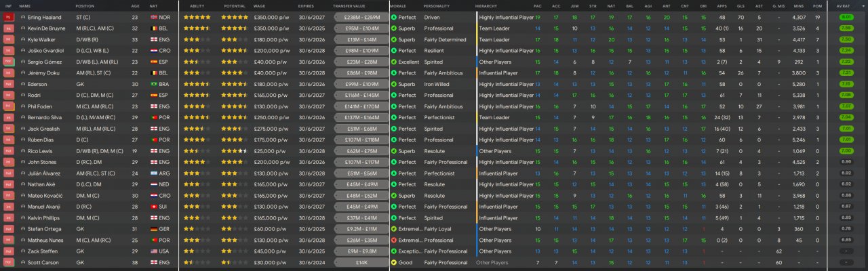Click the USA flag in Zack Steffen's row
This screenshot has height=271, width=868.
click(153, 251)
